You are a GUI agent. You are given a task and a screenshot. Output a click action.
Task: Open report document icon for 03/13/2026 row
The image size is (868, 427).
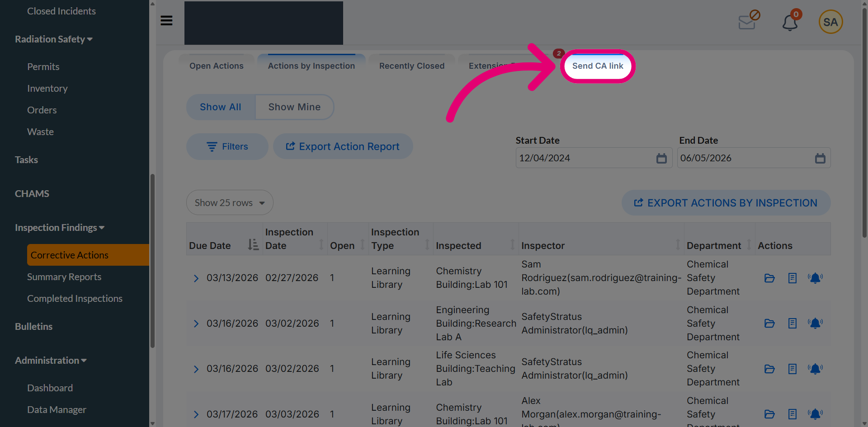tap(792, 278)
